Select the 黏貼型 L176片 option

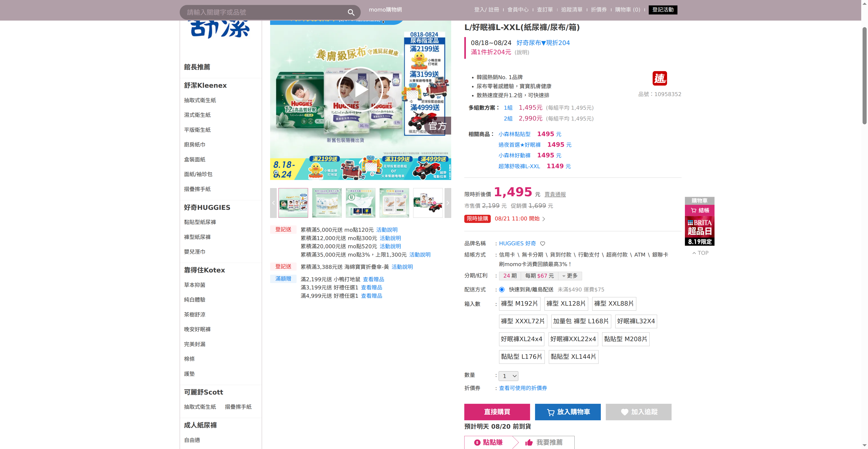pyautogui.click(x=522, y=357)
